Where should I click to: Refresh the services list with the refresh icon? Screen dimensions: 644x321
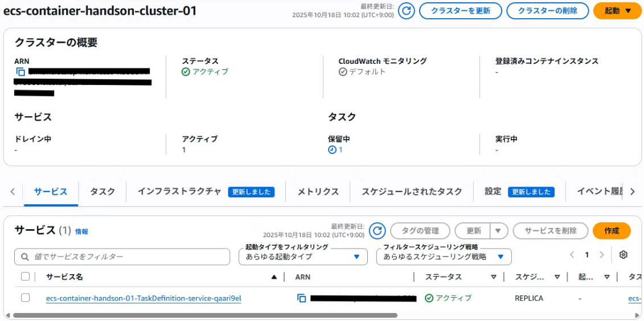click(x=377, y=231)
